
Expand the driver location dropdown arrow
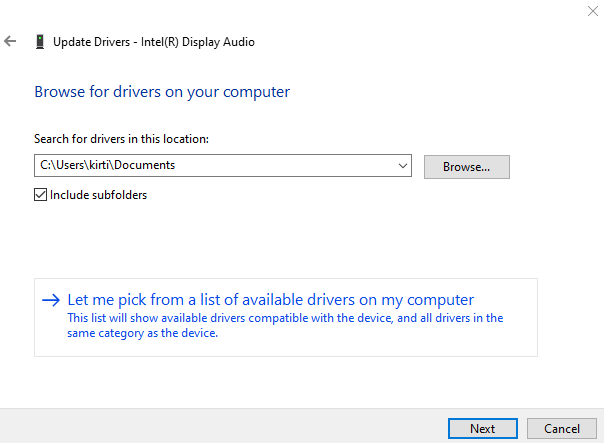402,166
